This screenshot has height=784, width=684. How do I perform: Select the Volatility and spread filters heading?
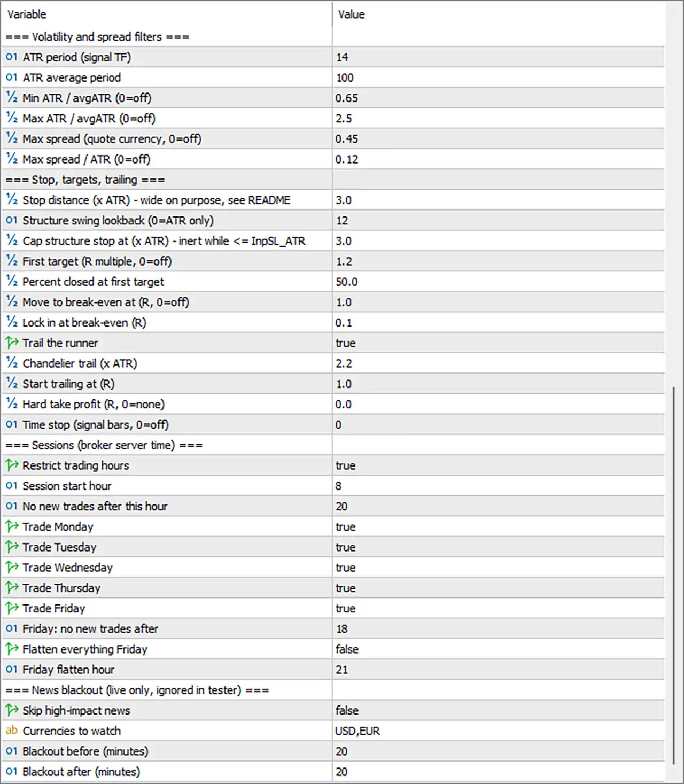(333, 36)
